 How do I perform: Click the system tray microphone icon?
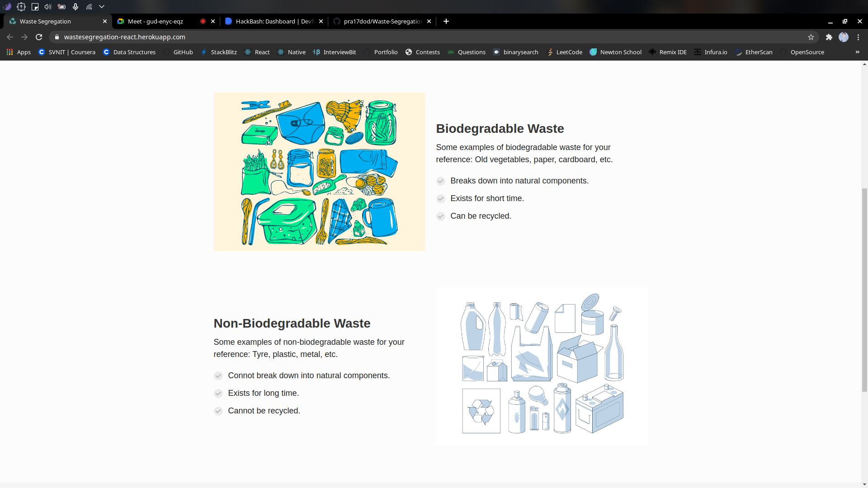click(75, 7)
